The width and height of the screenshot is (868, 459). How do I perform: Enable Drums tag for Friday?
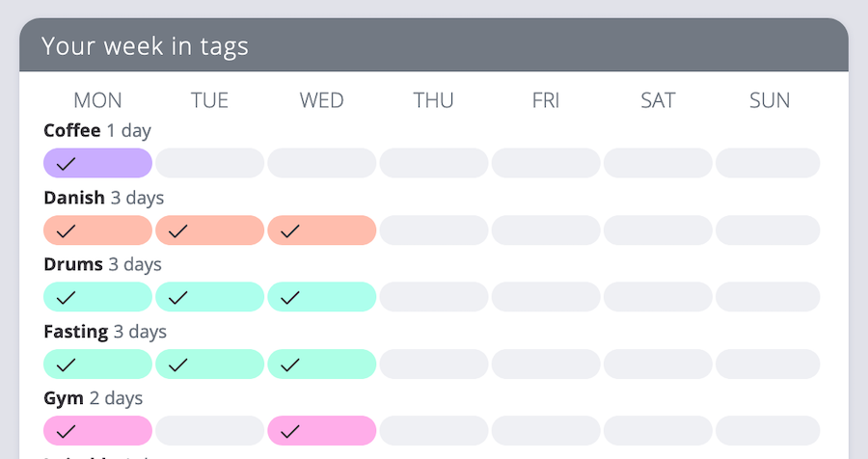(x=546, y=297)
